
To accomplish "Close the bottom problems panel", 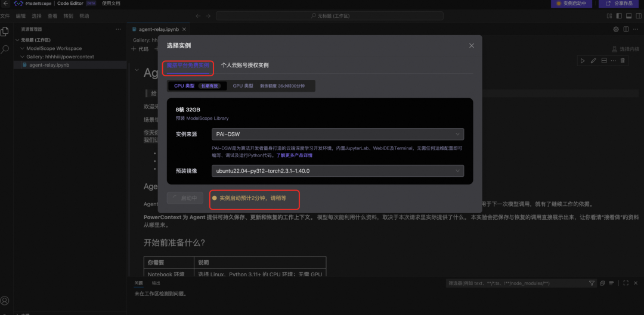I will 636,283.
